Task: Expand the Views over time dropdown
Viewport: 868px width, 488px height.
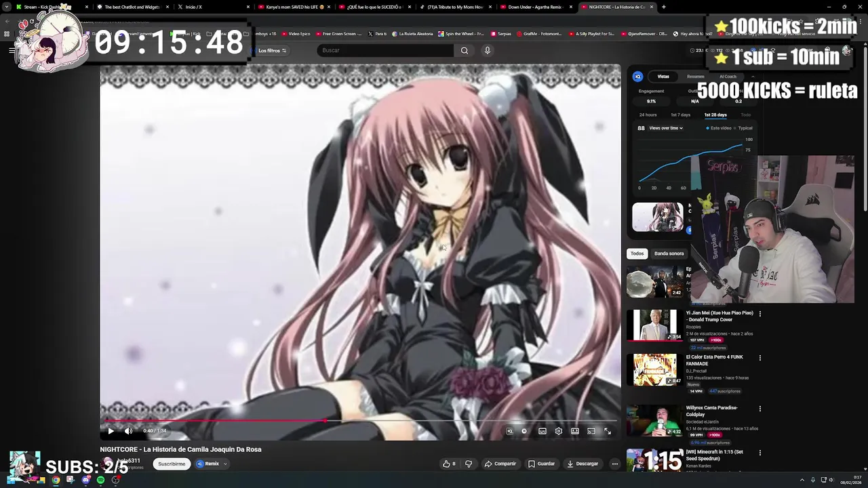Action: (x=666, y=128)
